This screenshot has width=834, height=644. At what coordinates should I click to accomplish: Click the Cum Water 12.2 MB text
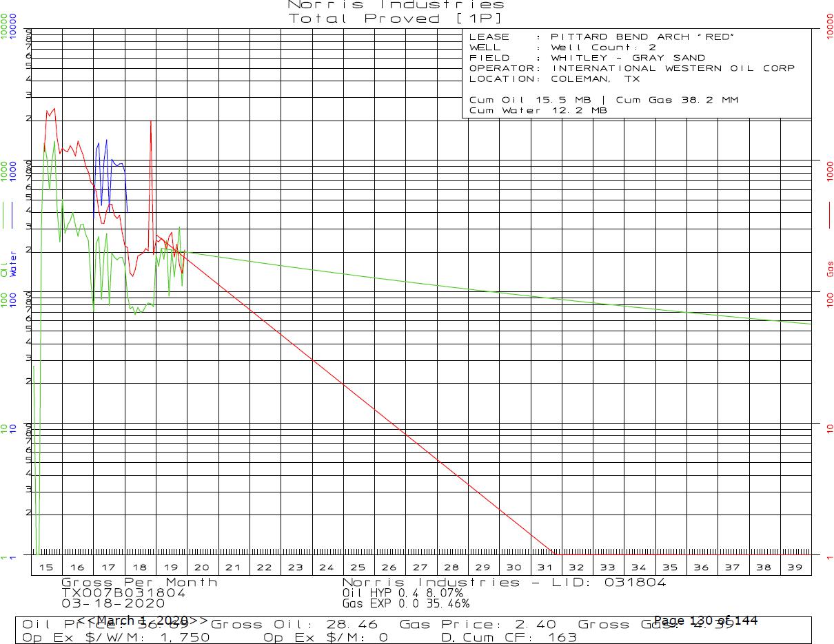coord(538,110)
